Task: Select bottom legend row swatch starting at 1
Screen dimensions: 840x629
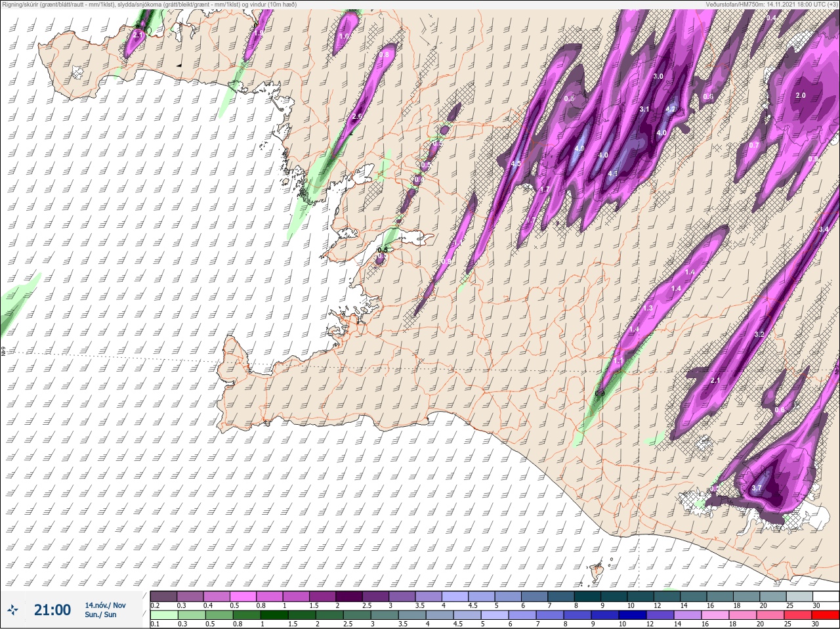Action: tap(274, 615)
